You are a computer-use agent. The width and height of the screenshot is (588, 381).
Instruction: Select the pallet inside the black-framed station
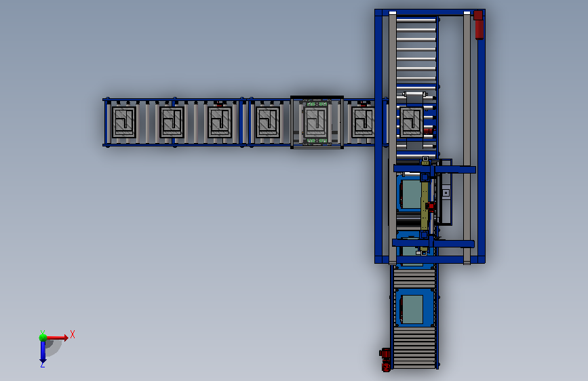[316, 122]
